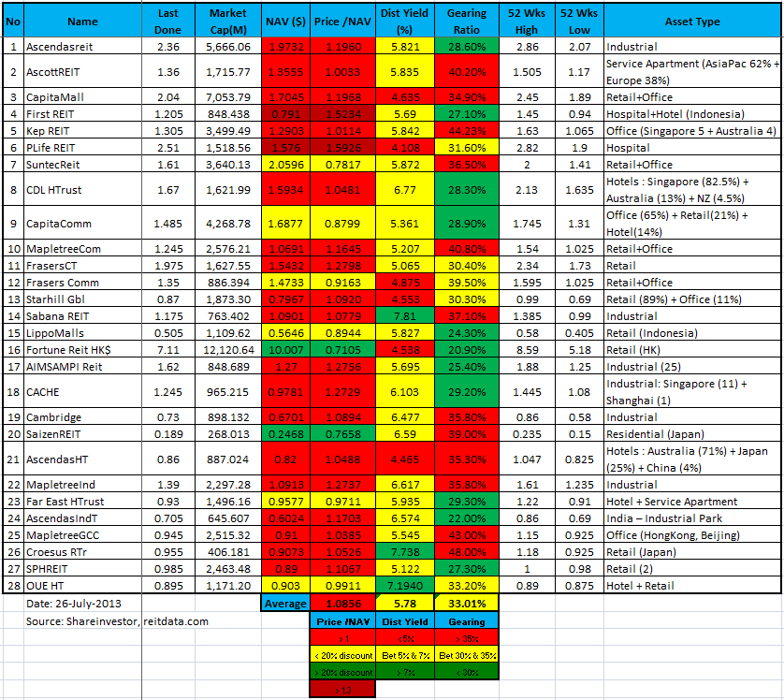784x700 pixels.
Task: Select the red '> 35%' gearing legend cell
Action: click(467, 638)
